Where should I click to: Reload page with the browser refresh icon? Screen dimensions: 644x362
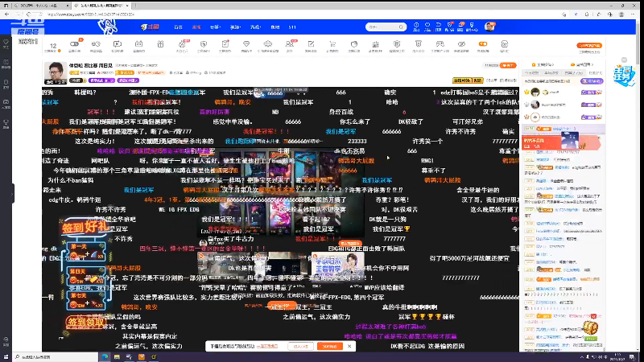[28, 14]
